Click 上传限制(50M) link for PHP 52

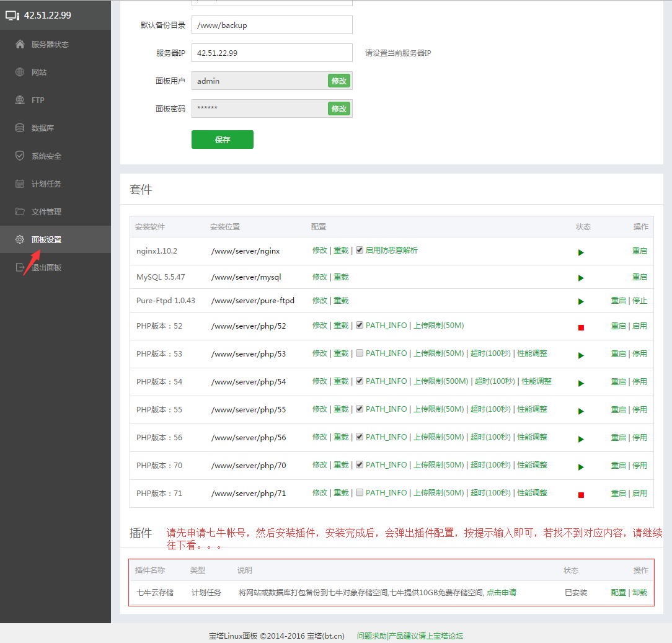point(438,326)
